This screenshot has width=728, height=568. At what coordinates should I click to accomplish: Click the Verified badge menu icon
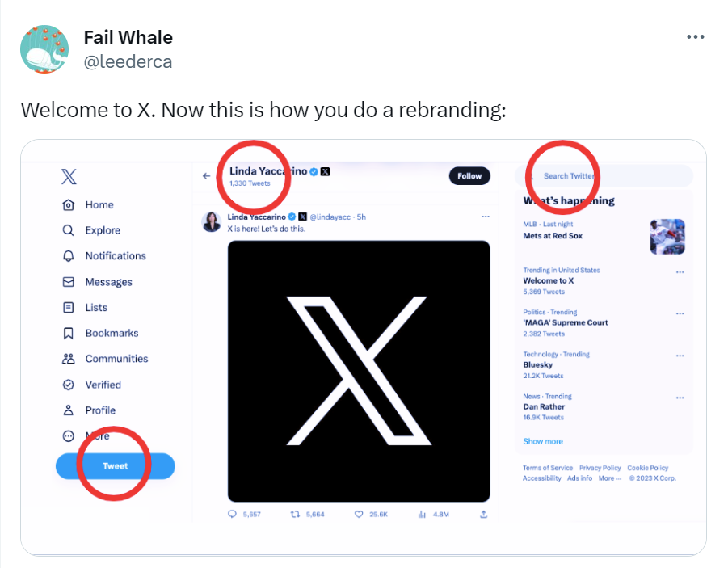coord(68,385)
